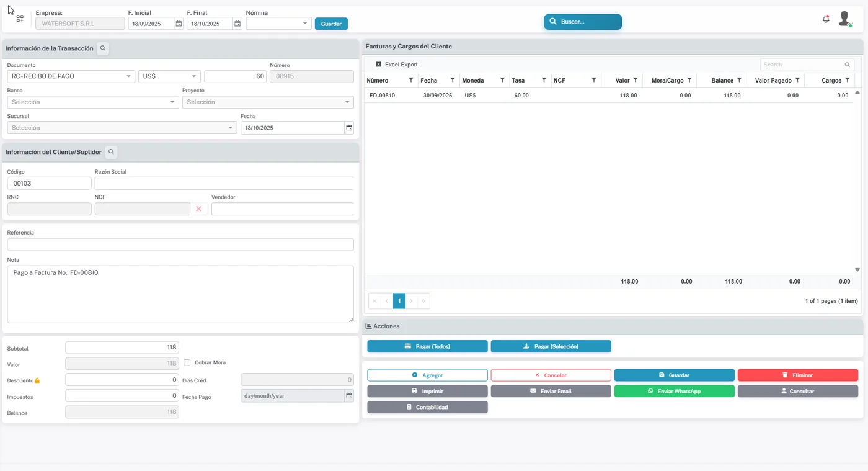Enable the Cobrar Mora checkbox
The width and height of the screenshot is (868, 471).
coord(187,362)
